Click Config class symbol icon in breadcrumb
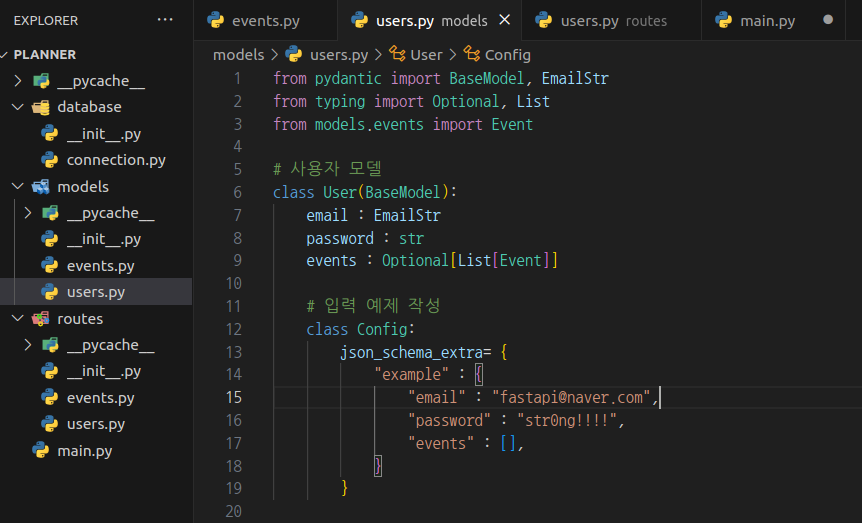The width and height of the screenshot is (862, 523). [472, 54]
